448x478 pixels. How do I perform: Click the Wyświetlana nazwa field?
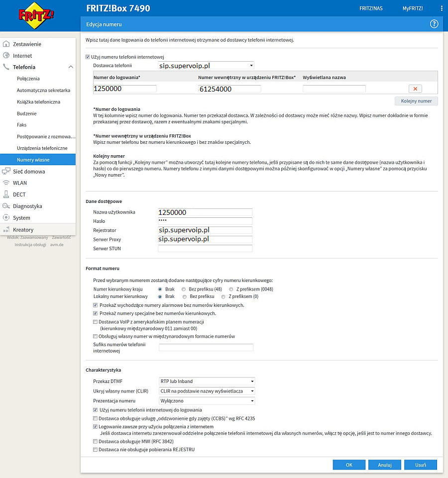334,89
